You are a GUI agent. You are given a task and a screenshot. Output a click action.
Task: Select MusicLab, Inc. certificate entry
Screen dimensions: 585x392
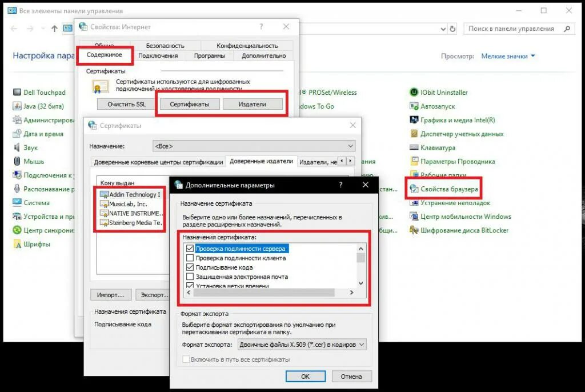point(123,204)
